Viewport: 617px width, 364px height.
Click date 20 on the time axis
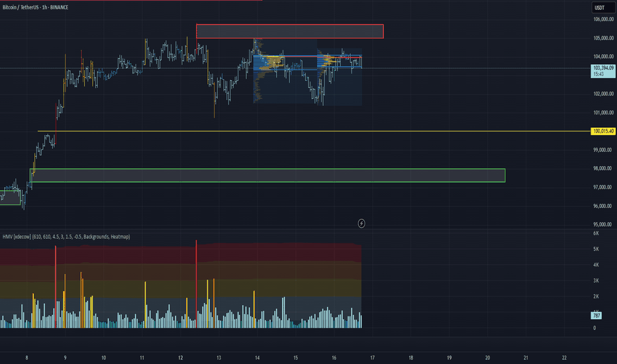coord(487,357)
